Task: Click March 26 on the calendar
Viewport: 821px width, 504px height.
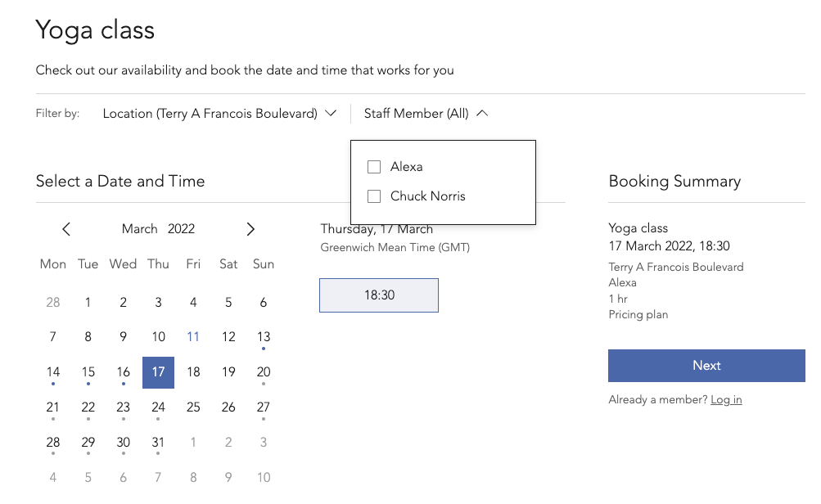Action: coord(228,407)
